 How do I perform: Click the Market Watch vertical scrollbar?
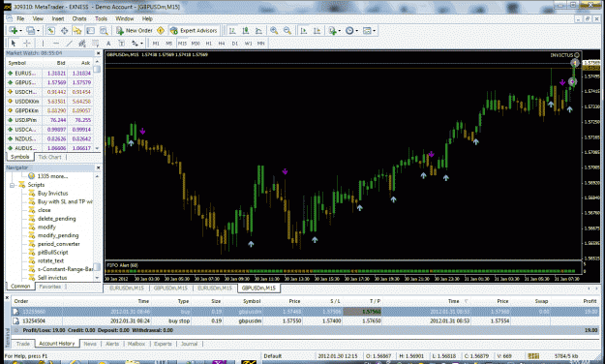click(x=97, y=105)
